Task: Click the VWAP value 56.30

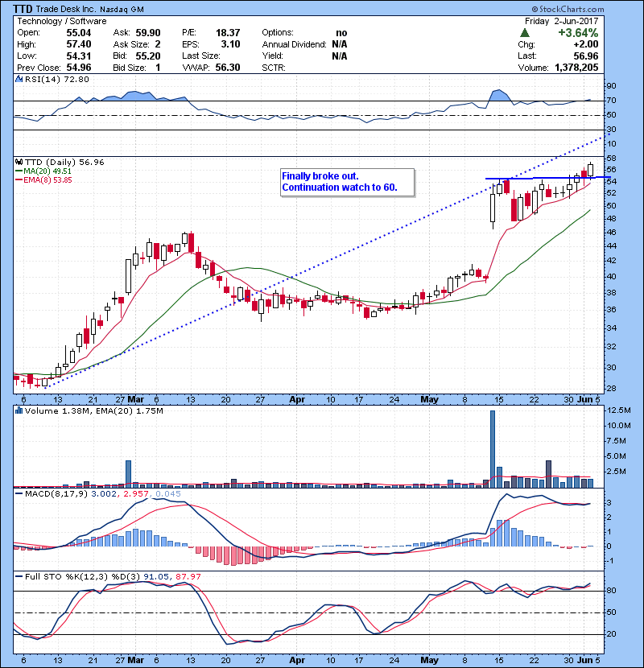Action: [x=228, y=68]
